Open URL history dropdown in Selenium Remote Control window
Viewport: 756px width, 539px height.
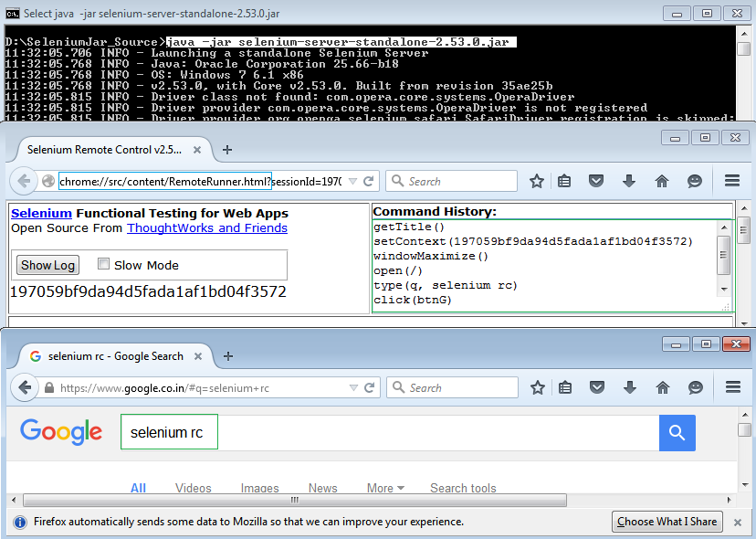pyautogui.click(x=353, y=182)
